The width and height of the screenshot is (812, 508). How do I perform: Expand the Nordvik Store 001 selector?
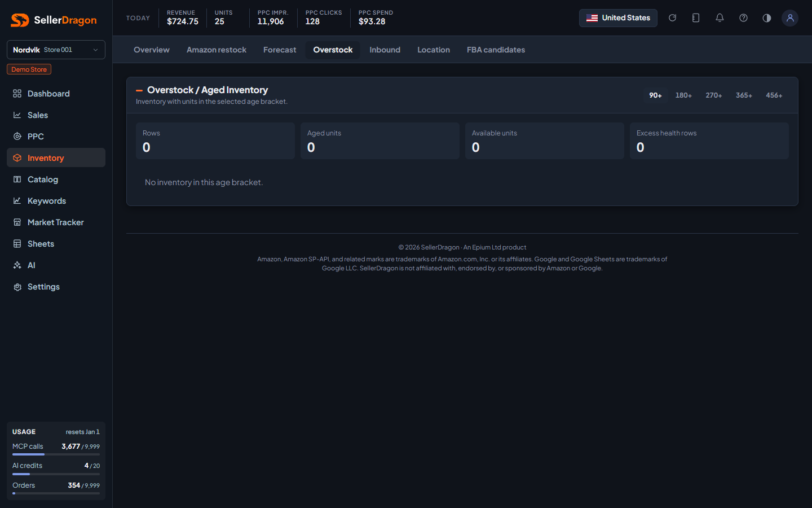(56, 50)
